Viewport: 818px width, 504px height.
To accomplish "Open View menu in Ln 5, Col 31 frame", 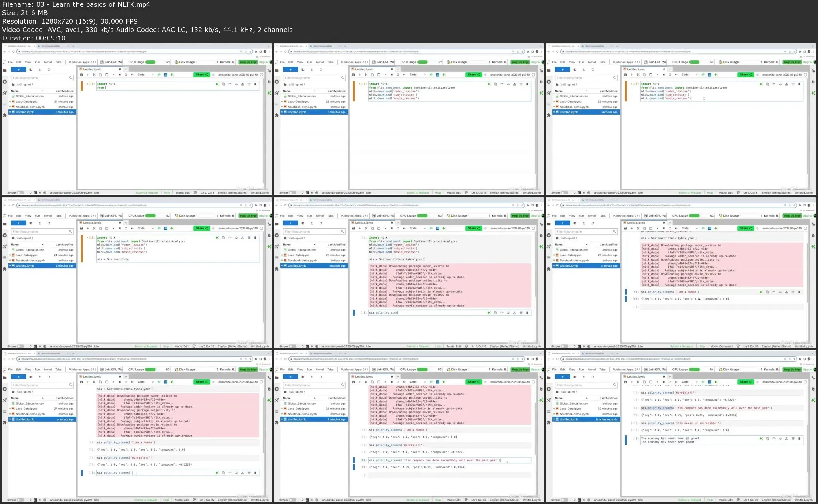I will [572, 62].
